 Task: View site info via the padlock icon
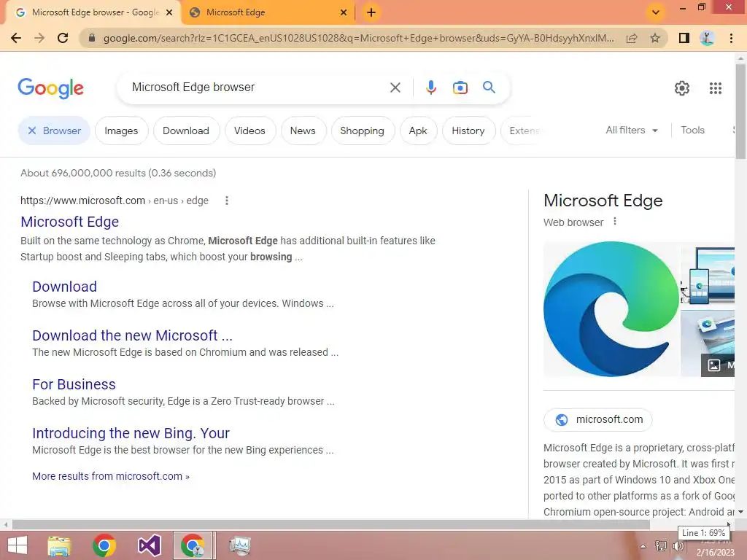coord(92,38)
